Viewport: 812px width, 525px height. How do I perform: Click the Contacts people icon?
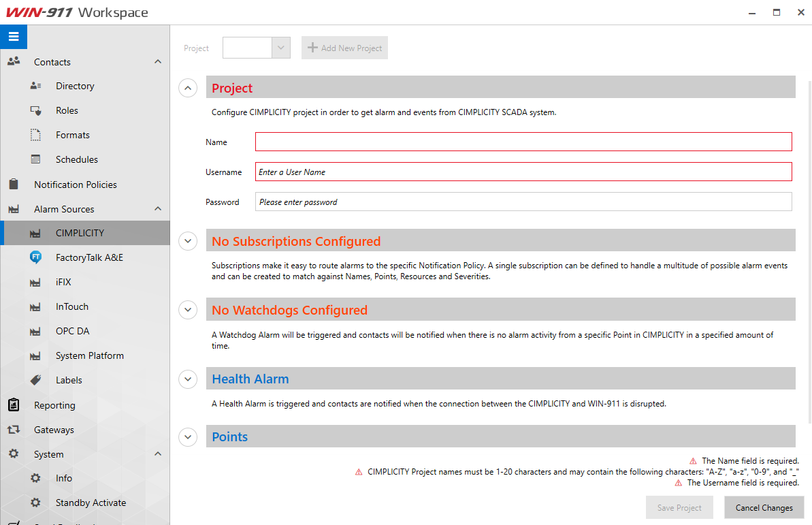click(14, 61)
